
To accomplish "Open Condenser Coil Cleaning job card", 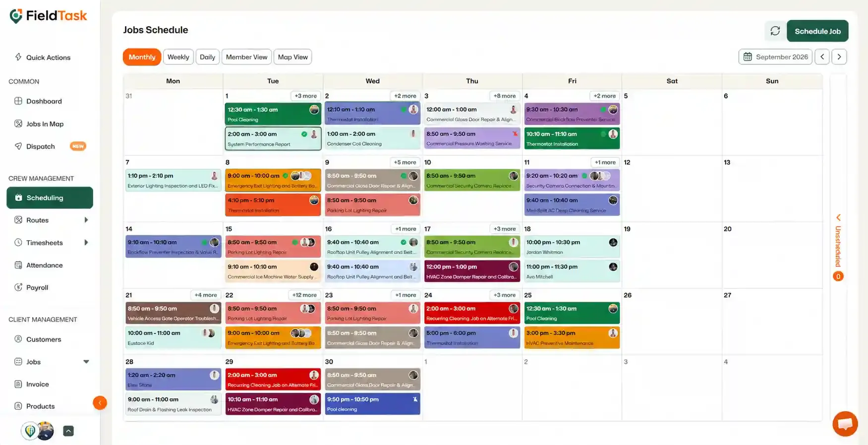I will [372, 139].
